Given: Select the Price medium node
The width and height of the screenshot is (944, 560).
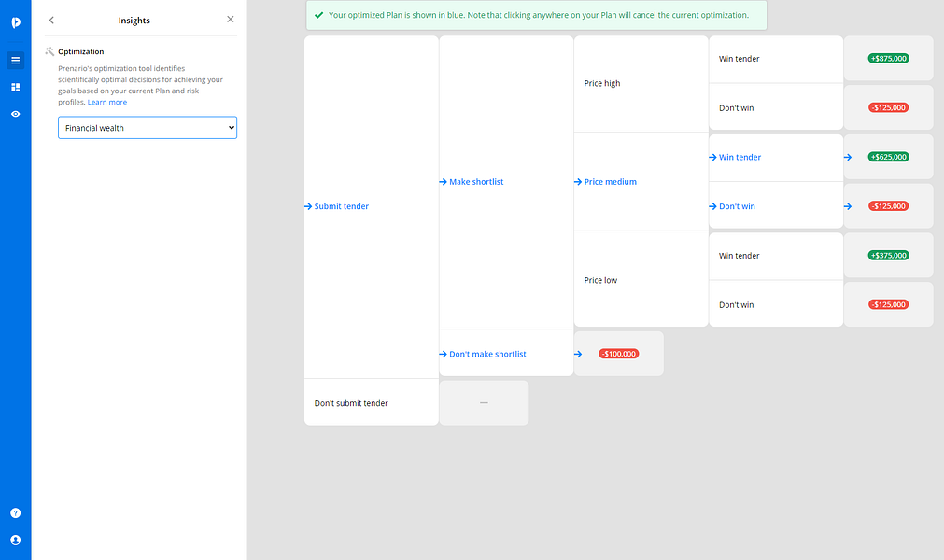Looking at the screenshot, I should pos(641,182).
